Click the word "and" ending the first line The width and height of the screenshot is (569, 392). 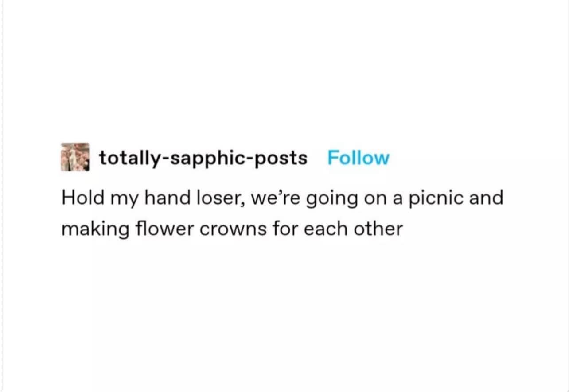(486, 198)
